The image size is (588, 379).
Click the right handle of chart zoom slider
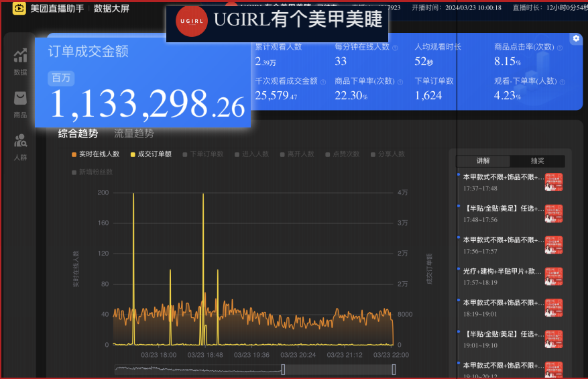pos(394,369)
